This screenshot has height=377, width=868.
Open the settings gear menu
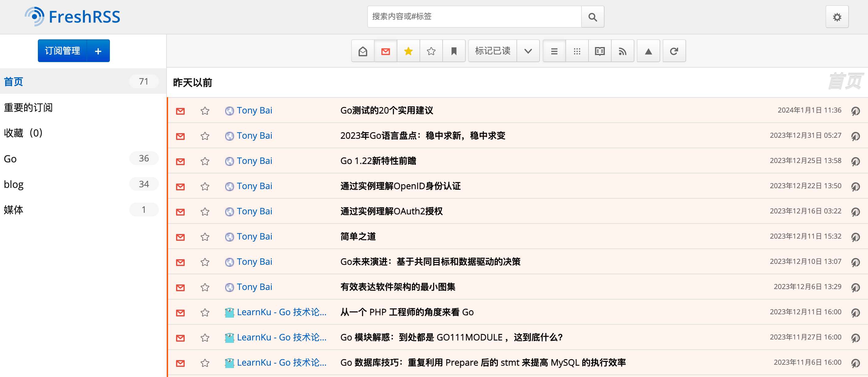tap(837, 17)
